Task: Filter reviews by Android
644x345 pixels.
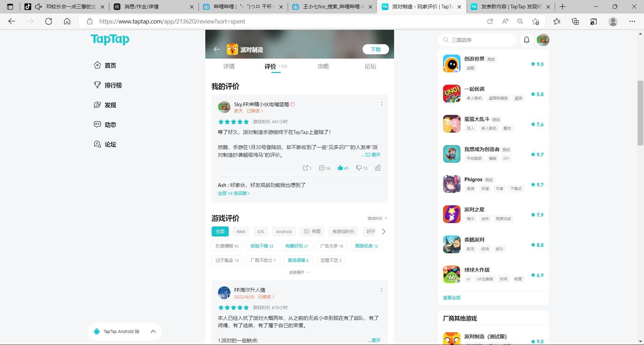Action: pyautogui.click(x=284, y=231)
